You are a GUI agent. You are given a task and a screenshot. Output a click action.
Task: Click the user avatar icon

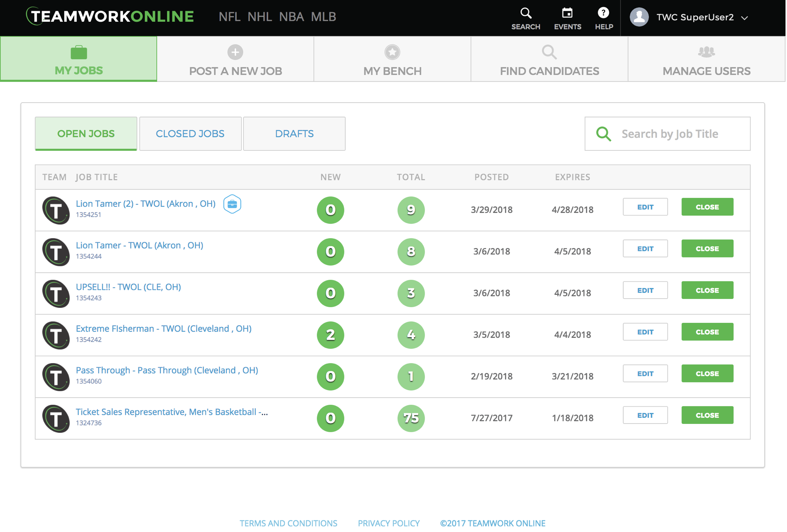(639, 17)
